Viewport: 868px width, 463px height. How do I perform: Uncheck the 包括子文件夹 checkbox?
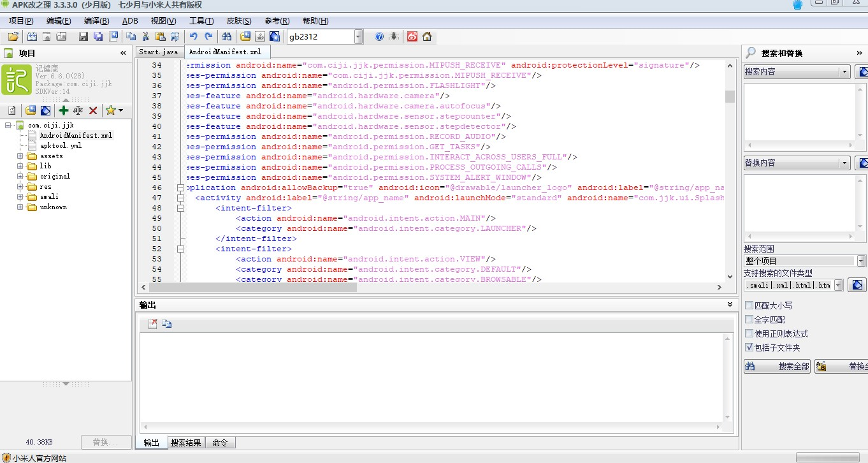pyautogui.click(x=749, y=348)
